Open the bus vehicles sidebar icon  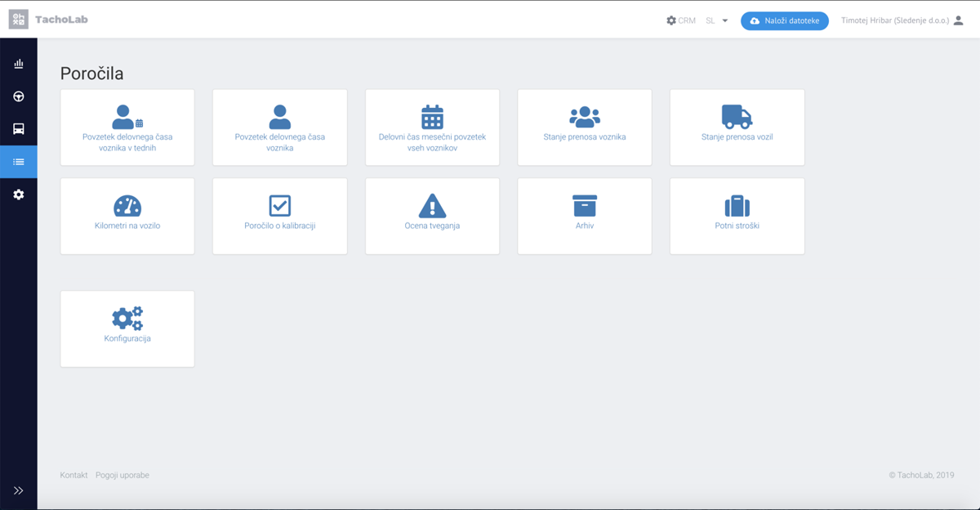(x=18, y=129)
